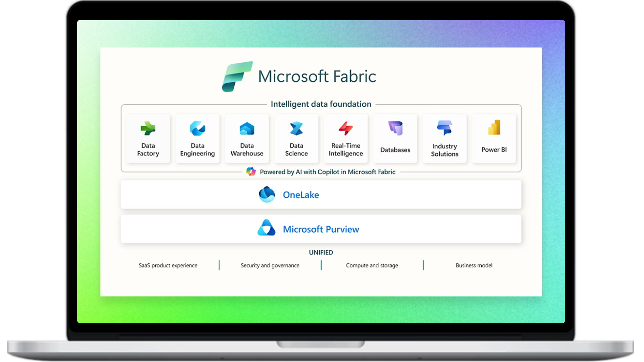Select the Power BI bar chart icon
Image resolution: width=644 pixels, height=362 pixels.
click(494, 128)
